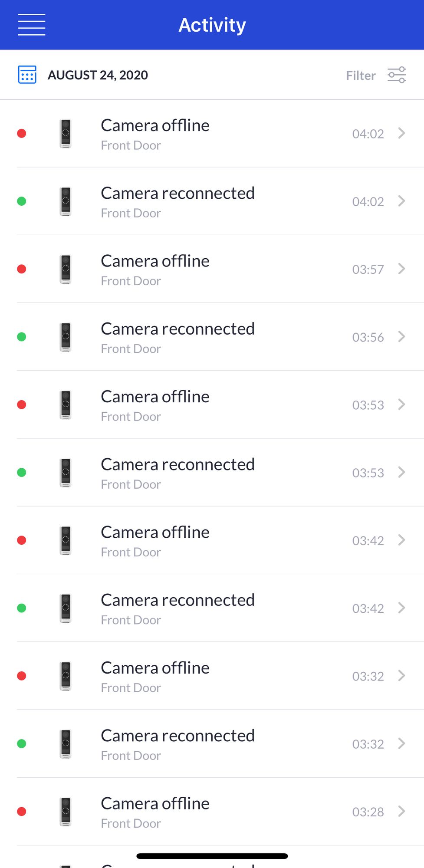Viewport: 424px width, 868px height.
Task: Tap the Filter text button
Action: (x=360, y=76)
